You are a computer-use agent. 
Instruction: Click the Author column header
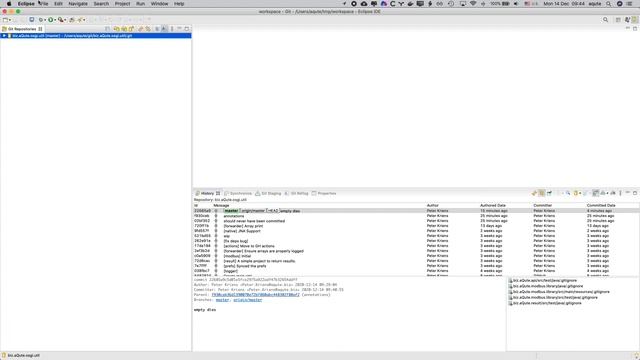pyautogui.click(x=433, y=205)
